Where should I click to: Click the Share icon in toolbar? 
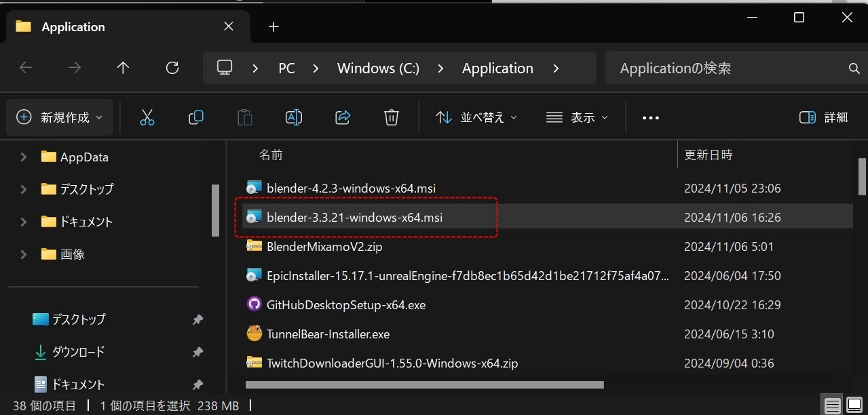(343, 117)
